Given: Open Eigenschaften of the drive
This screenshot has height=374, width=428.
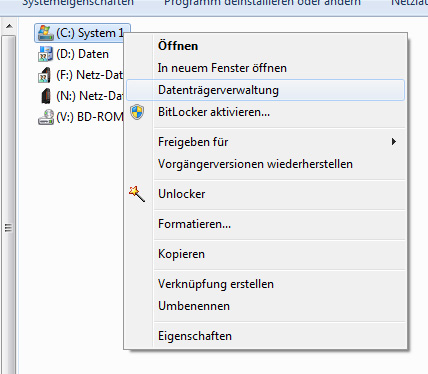Looking at the screenshot, I should (195, 336).
